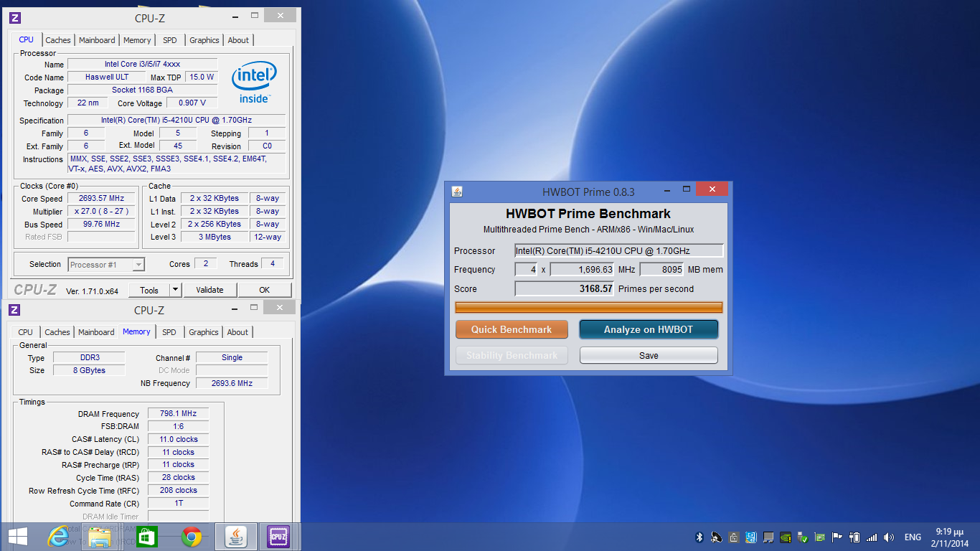Click the lock tray icon
The height and width of the screenshot is (551, 980).
point(734,537)
